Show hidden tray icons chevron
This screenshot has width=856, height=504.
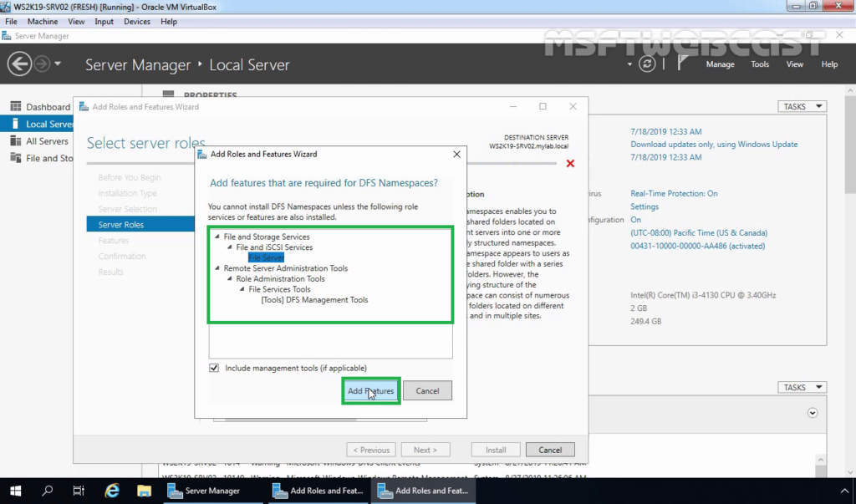pos(844,491)
